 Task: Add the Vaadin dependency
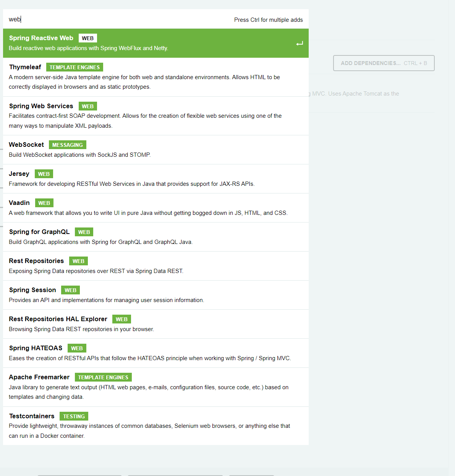pos(156,208)
